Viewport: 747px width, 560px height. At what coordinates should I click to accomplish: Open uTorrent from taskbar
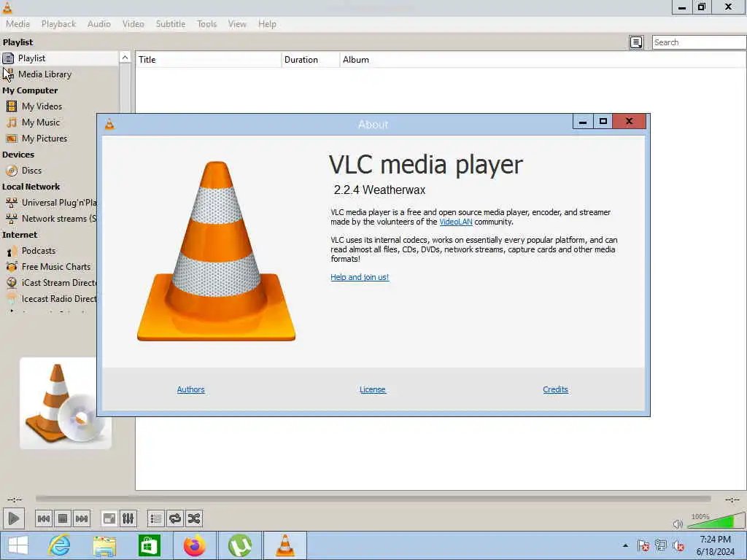coord(239,545)
